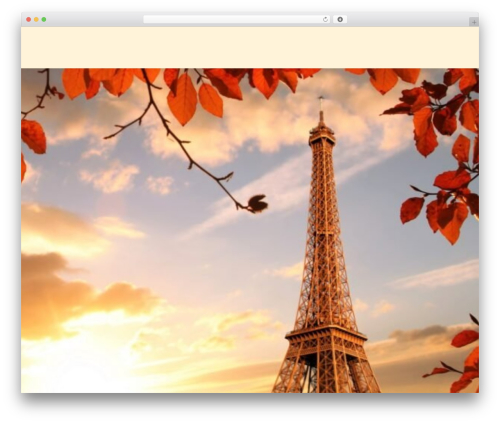Click the download icon beside address bar
The width and height of the screenshot is (500, 423).
click(x=340, y=20)
